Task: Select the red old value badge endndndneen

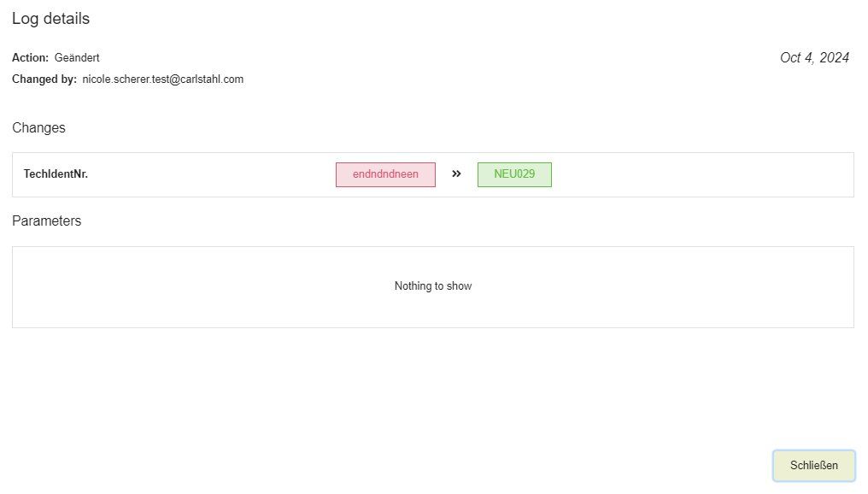Action: point(385,174)
